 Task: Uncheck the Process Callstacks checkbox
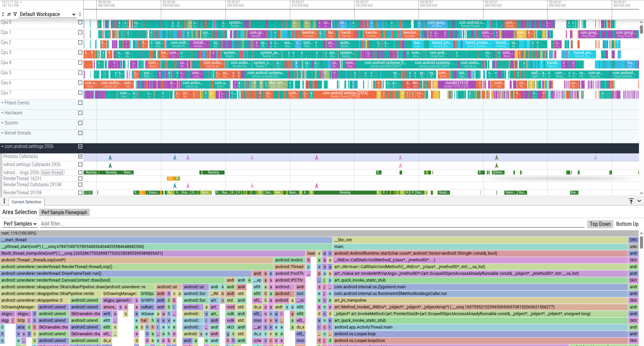(x=80, y=156)
